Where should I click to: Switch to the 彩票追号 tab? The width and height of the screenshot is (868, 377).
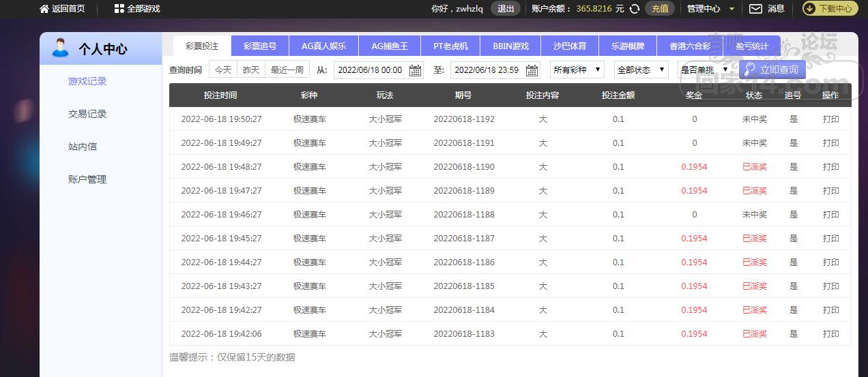coord(260,46)
